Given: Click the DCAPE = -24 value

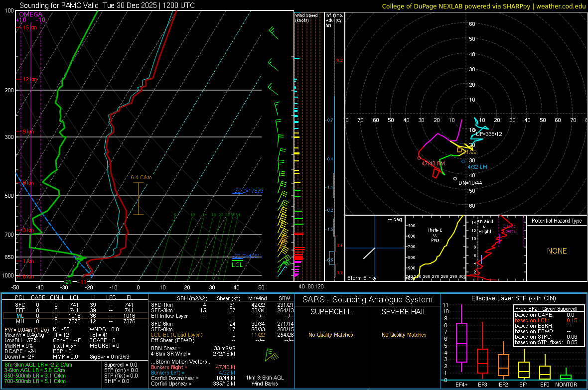Looking at the screenshot, I should (20, 351).
